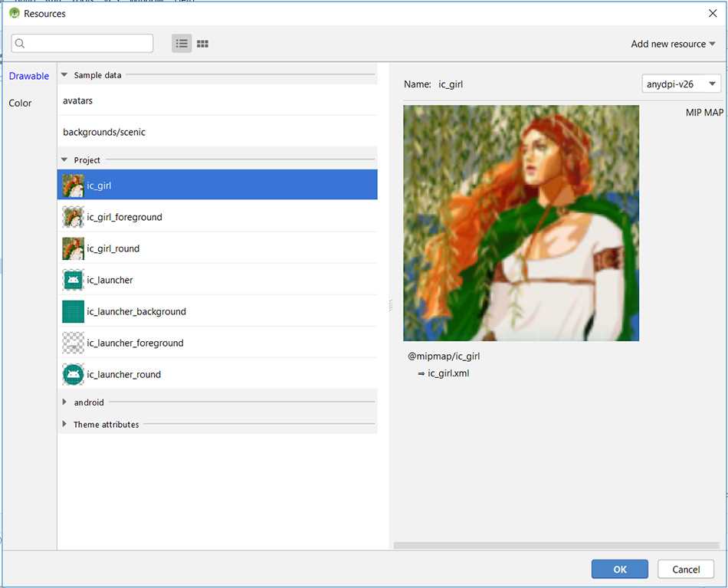
Task: Expand the Theme attributes section
Action: tap(64, 425)
